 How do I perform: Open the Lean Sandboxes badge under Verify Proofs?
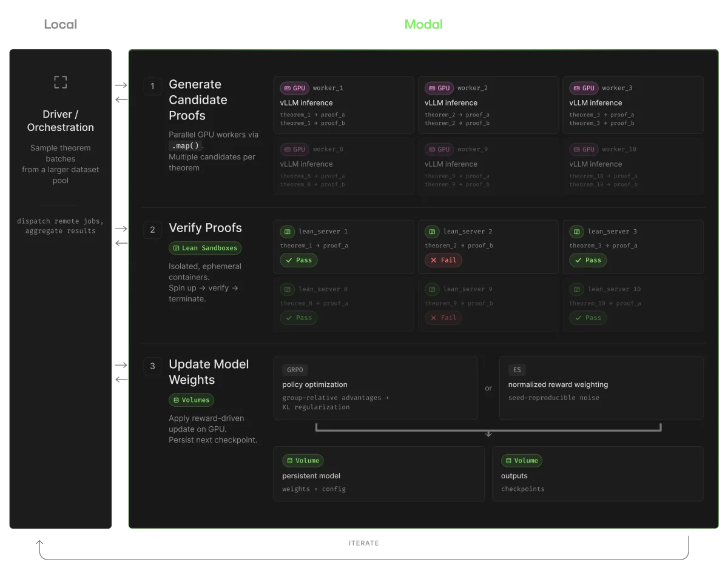click(205, 248)
